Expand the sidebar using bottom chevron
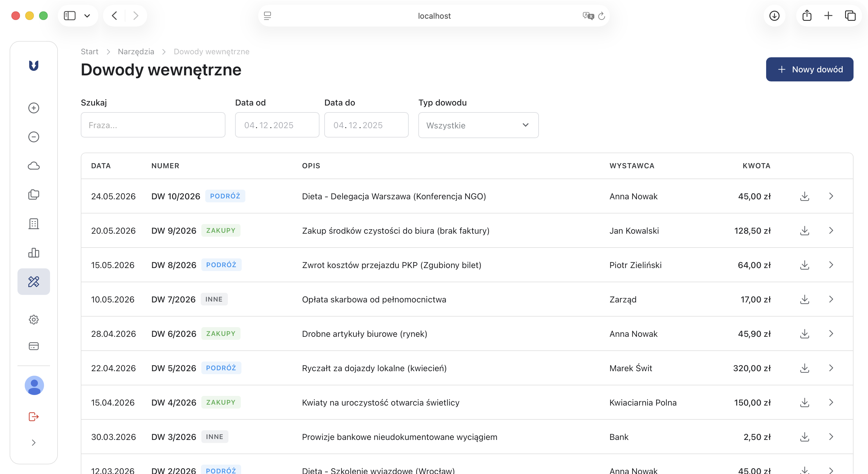 [x=34, y=443]
